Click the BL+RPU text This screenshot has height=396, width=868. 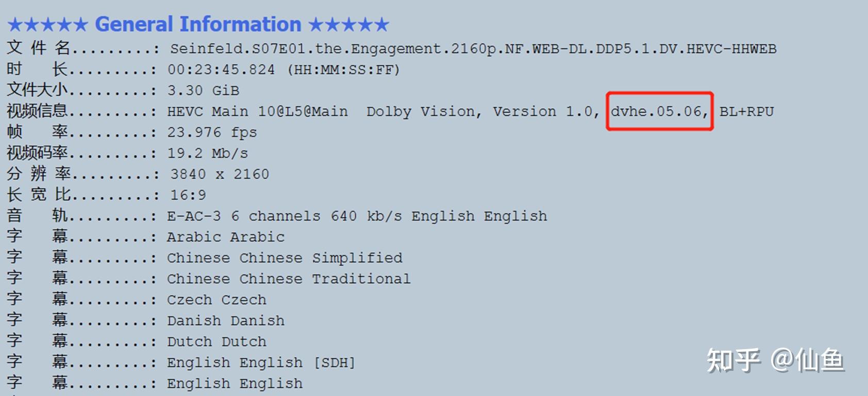(x=746, y=112)
